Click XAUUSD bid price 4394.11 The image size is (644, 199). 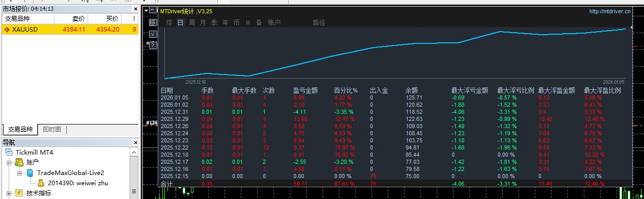74,30
